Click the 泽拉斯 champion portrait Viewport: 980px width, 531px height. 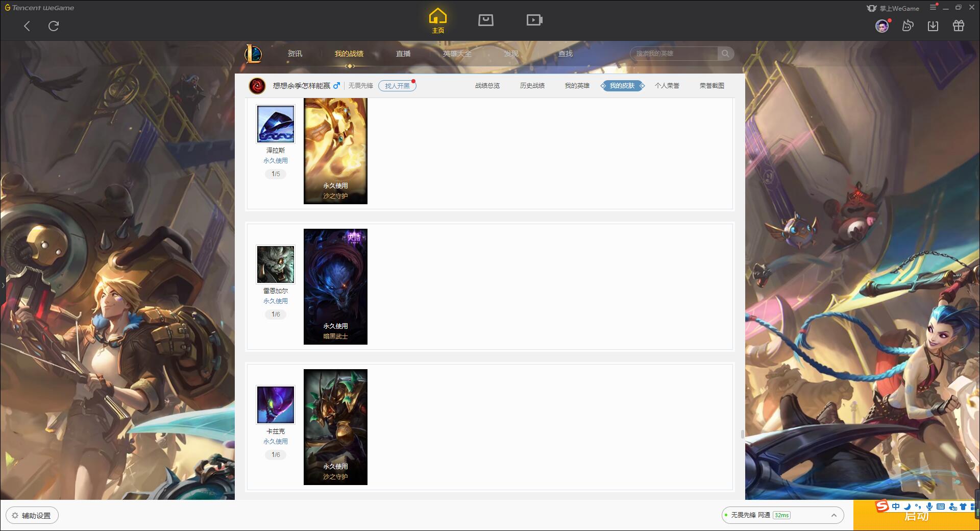276,124
